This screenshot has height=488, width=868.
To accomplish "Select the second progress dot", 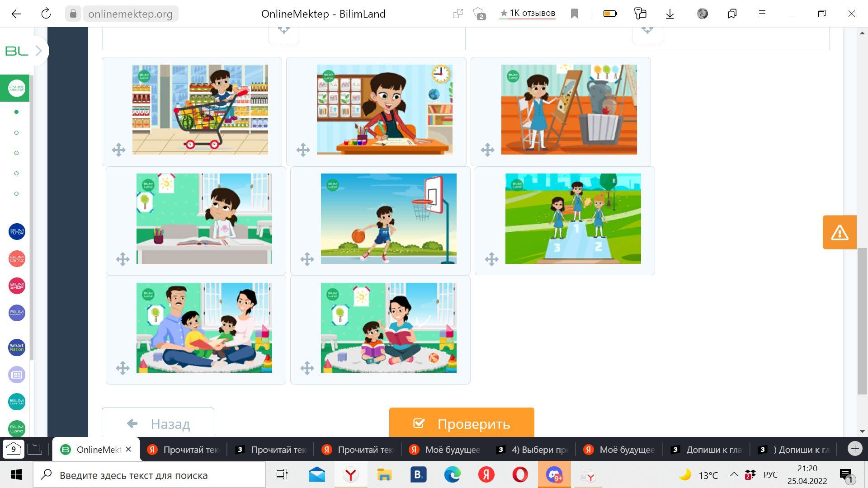I will tap(17, 132).
